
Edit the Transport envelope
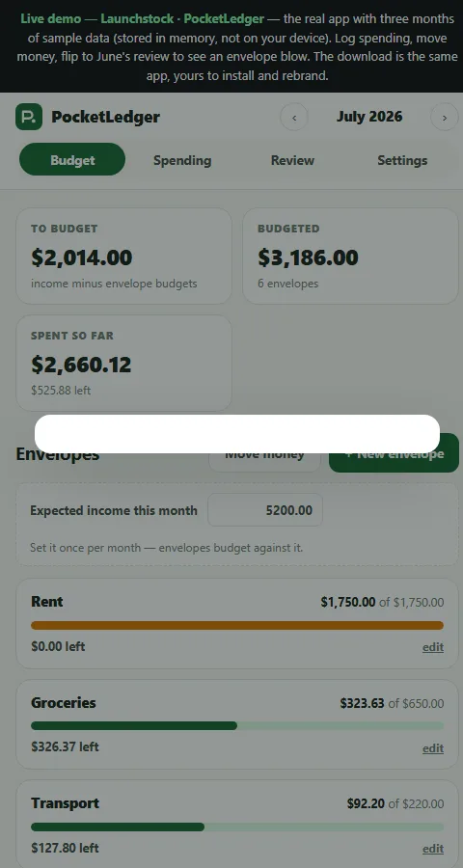tap(433, 849)
